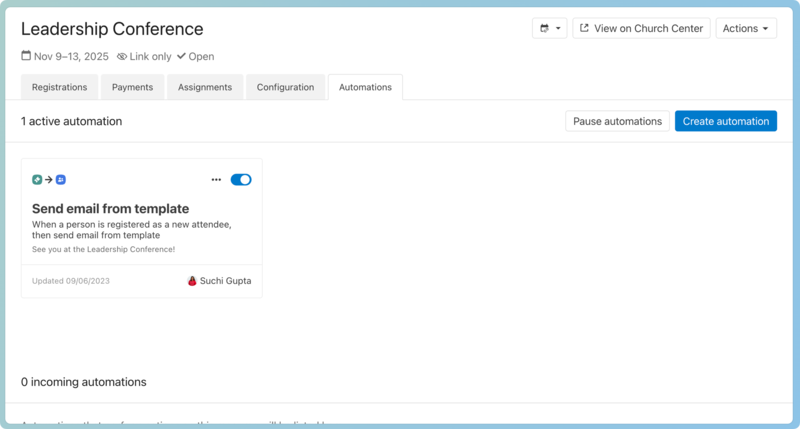The image size is (800, 429).
Task: Click the calendar icon beside event dates
Action: [x=26, y=57]
